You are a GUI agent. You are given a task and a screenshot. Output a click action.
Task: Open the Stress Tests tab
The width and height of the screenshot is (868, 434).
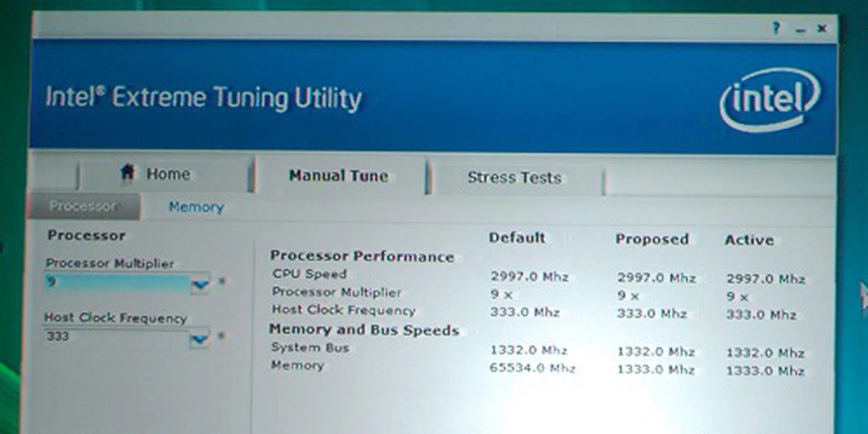[514, 178]
